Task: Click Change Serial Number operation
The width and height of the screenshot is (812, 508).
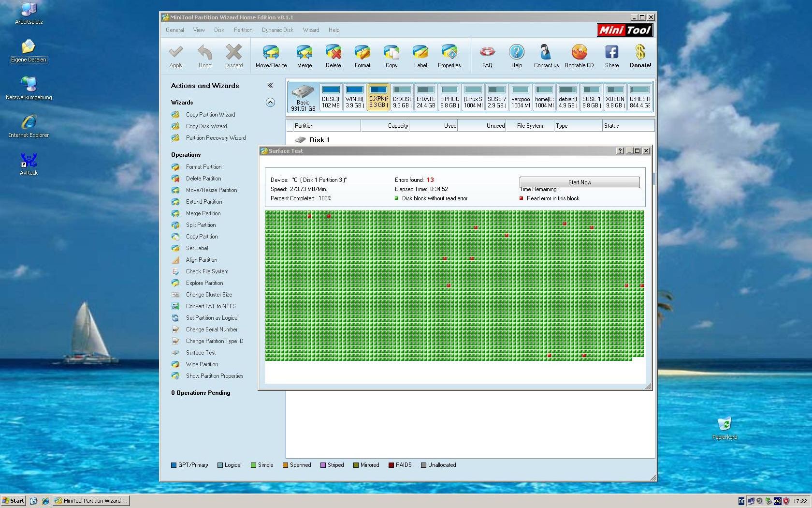Action: pos(212,329)
